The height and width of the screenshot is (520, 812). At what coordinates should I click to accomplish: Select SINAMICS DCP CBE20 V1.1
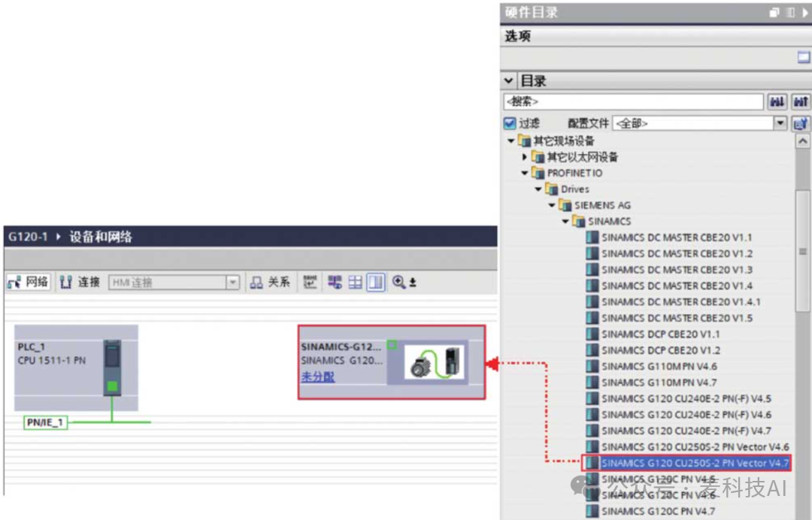(x=660, y=334)
